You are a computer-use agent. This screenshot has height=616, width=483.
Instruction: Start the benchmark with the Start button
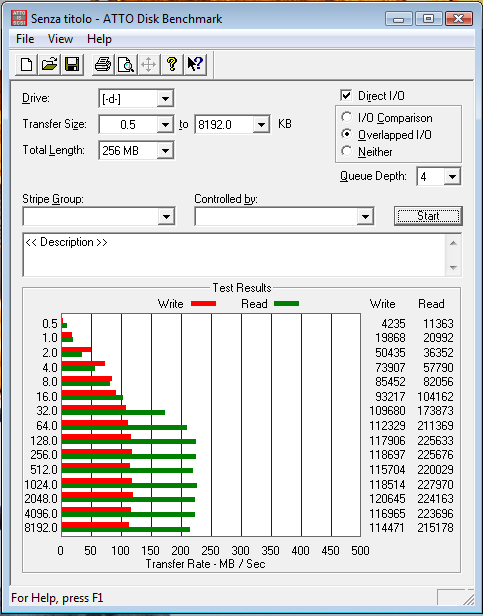coord(428,216)
